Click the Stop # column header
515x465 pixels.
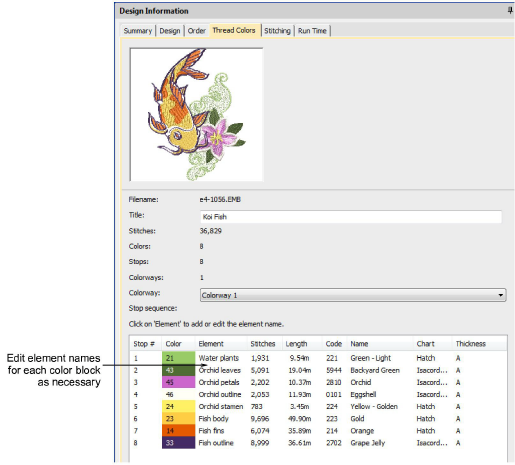[x=144, y=344]
